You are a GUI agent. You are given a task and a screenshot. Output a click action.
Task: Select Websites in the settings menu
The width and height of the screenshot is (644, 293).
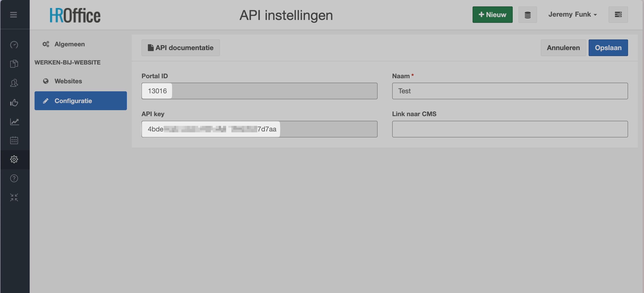68,81
